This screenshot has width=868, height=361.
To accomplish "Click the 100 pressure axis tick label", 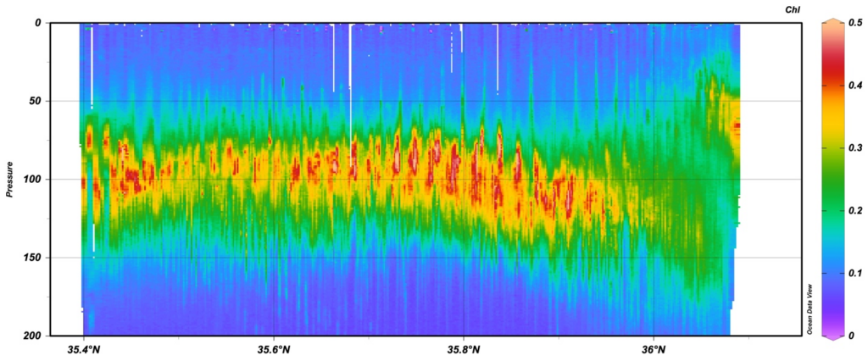I will point(33,180).
